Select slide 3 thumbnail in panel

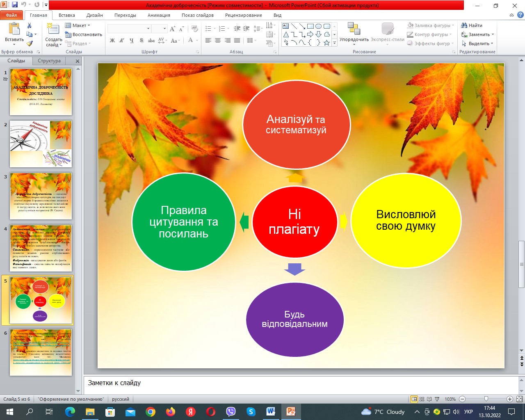click(x=41, y=196)
